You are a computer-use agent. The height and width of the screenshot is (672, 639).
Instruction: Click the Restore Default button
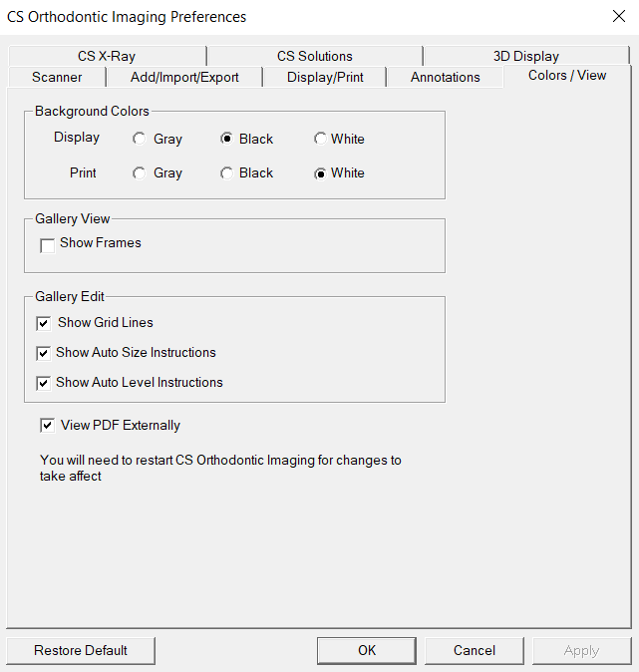tap(81, 651)
